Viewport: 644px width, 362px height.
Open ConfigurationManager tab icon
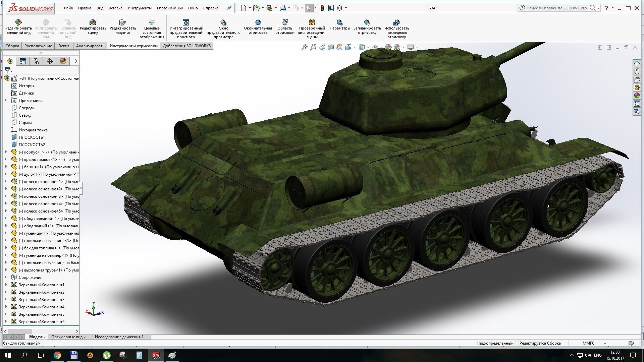pyautogui.click(x=36, y=61)
